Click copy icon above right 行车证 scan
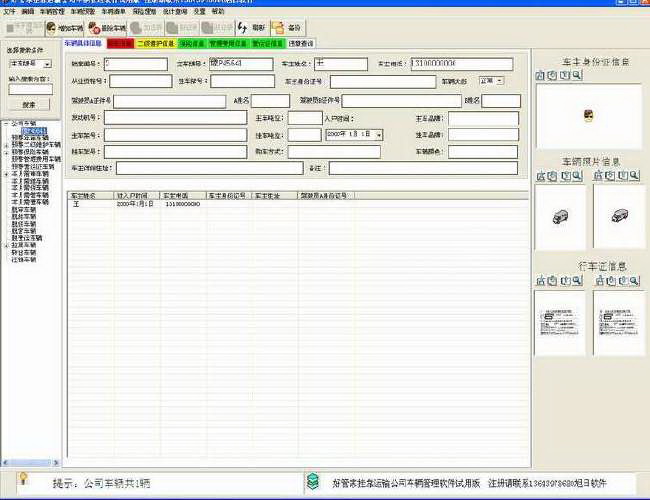650x500 pixels. 611,281
